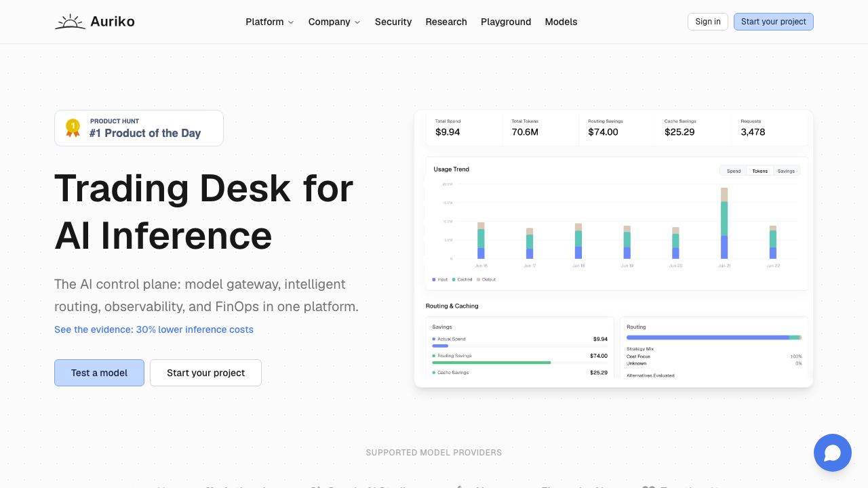This screenshot has width=868, height=488.
Task: Open the #1 Product of the Day badge
Action: (x=139, y=128)
